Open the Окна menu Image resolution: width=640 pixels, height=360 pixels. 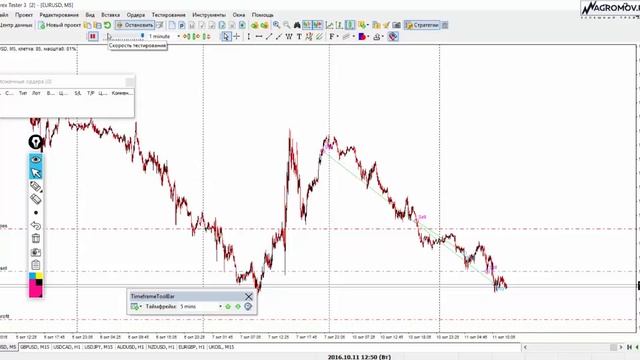(238, 15)
